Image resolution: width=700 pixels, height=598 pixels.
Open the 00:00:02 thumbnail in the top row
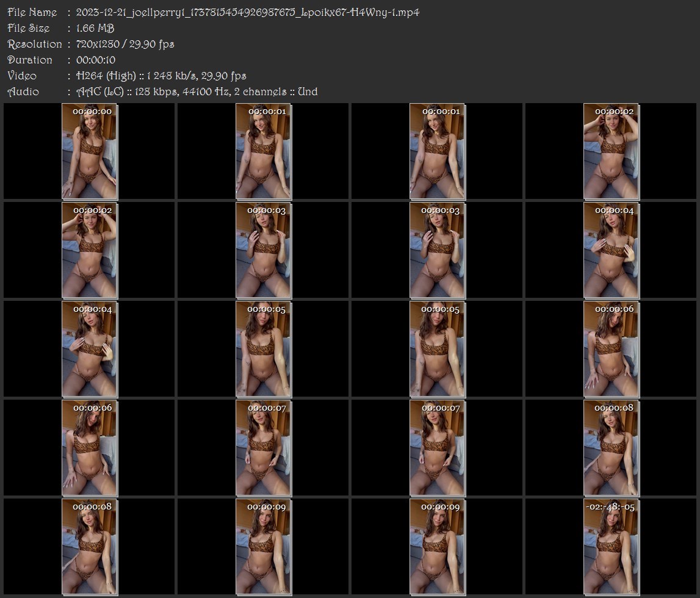pos(611,151)
